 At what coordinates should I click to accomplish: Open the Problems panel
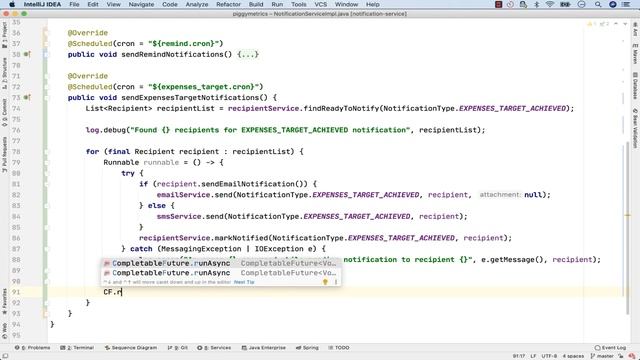click(33, 348)
